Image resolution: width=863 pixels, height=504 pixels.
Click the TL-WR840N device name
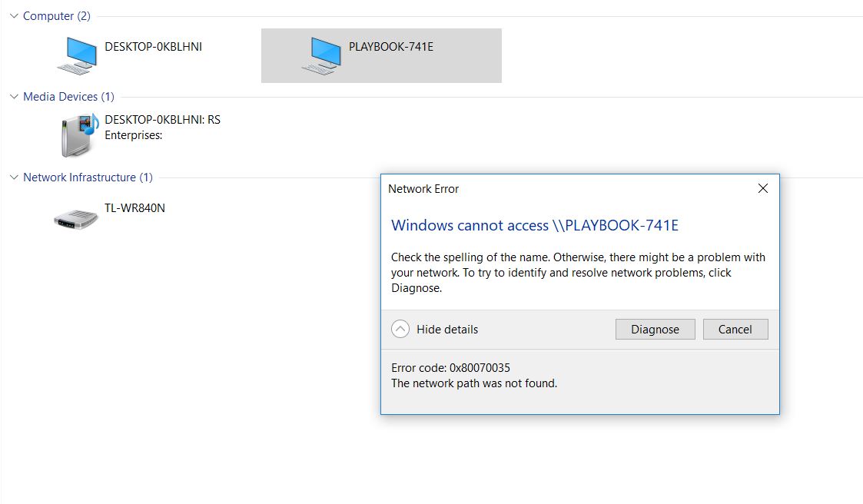tap(134, 208)
